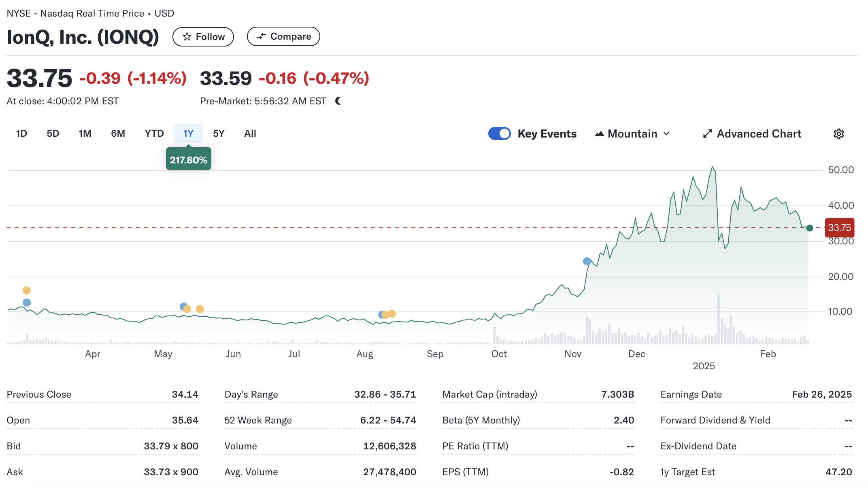
Task: Click the blue event marker near November
Action: pyautogui.click(x=587, y=261)
